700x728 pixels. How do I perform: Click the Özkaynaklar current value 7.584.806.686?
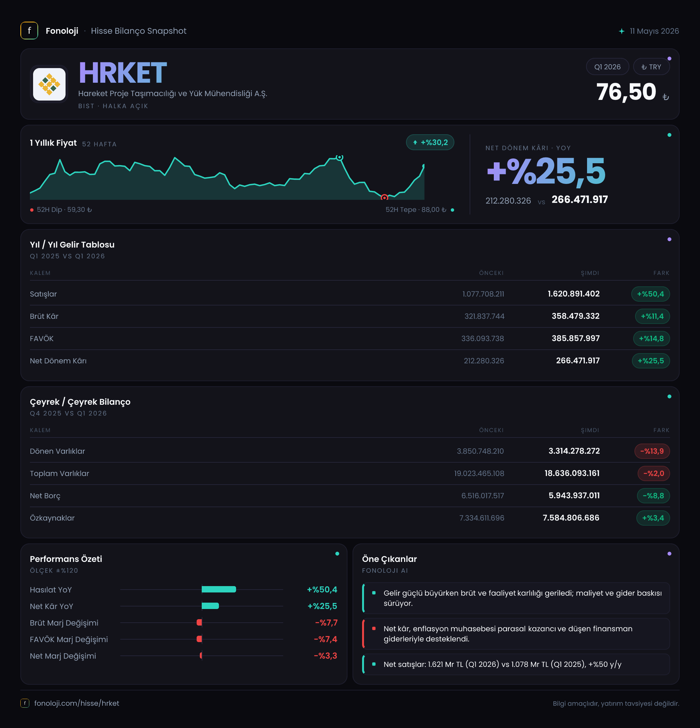tap(571, 518)
